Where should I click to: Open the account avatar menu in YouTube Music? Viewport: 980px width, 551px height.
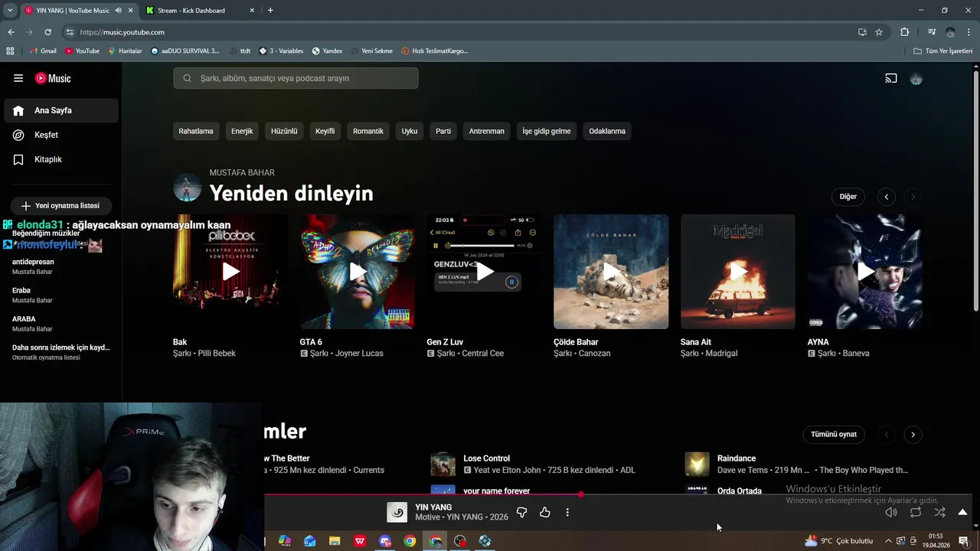tap(916, 79)
